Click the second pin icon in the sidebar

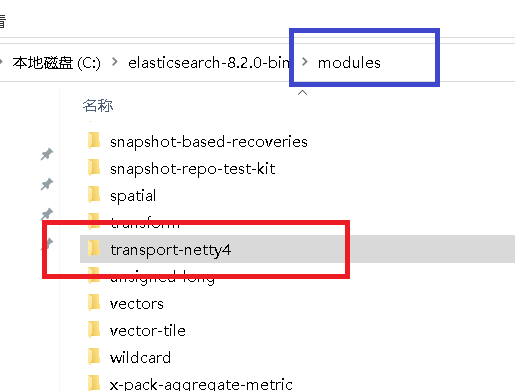47,184
